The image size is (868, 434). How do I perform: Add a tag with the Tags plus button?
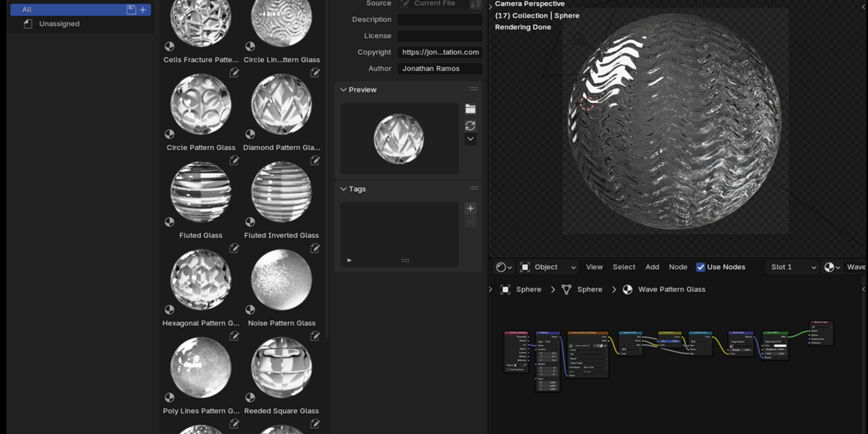coord(470,208)
